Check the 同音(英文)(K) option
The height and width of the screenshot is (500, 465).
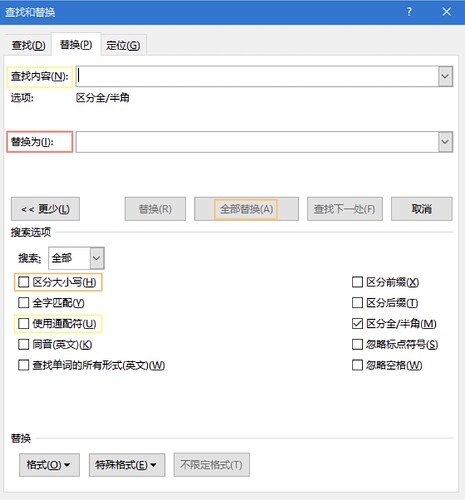click(24, 344)
